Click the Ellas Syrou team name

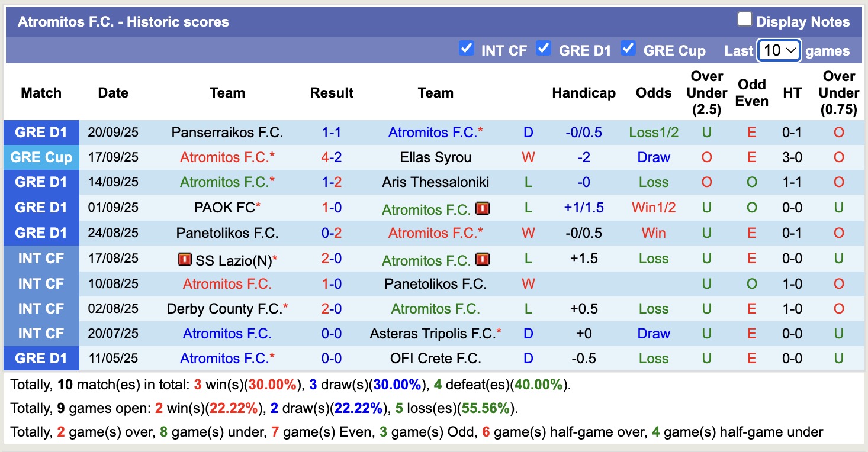[x=435, y=157]
